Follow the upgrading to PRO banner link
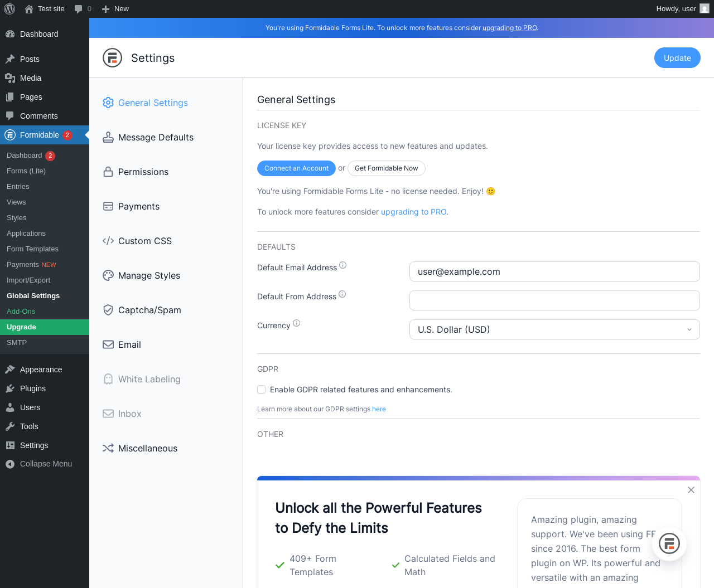This screenshot has width=714, height=588. click(510, 28)
